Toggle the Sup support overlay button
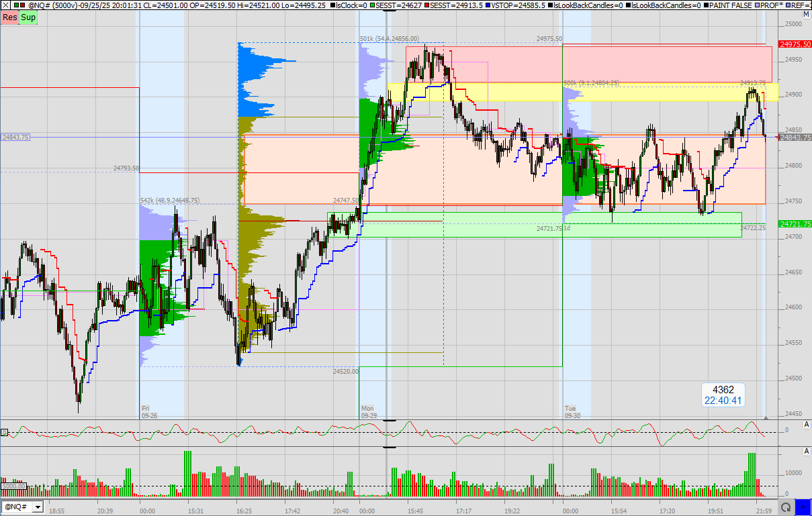This screenshot has height=516, width=812. pos(27,17)
